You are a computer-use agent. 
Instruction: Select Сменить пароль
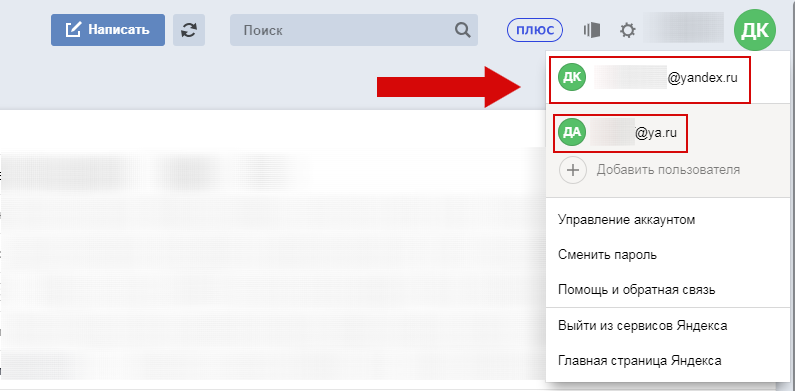coord(607,255)
